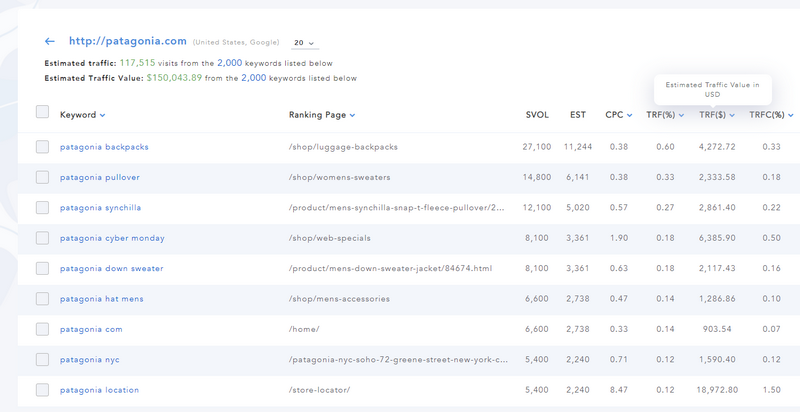Open the patagonia nyc keyword link
800x412 pixels.
(90, 359)
